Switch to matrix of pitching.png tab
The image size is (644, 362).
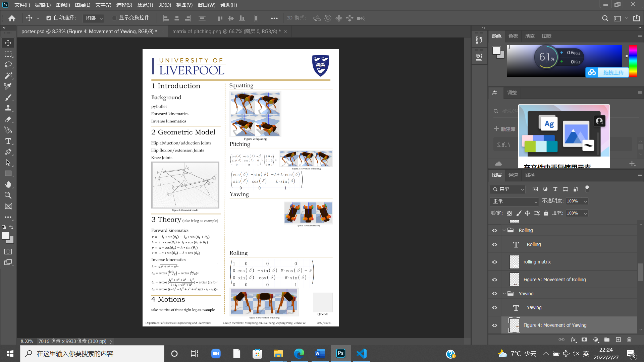(x=226, y=32)
